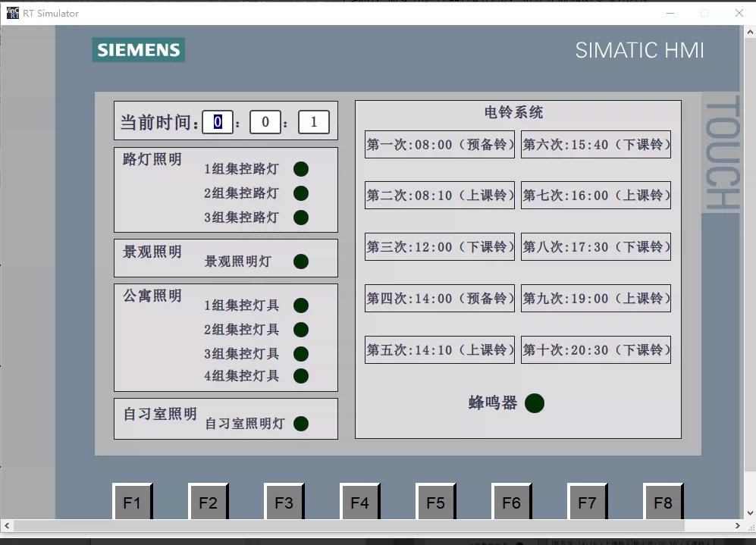Select 第八次:17:30 (下课铃) bell entry

click(596, 246)
